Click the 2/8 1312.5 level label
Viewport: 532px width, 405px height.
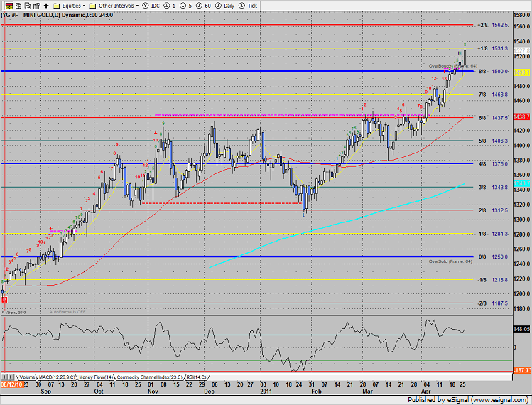tap(494, 210)
